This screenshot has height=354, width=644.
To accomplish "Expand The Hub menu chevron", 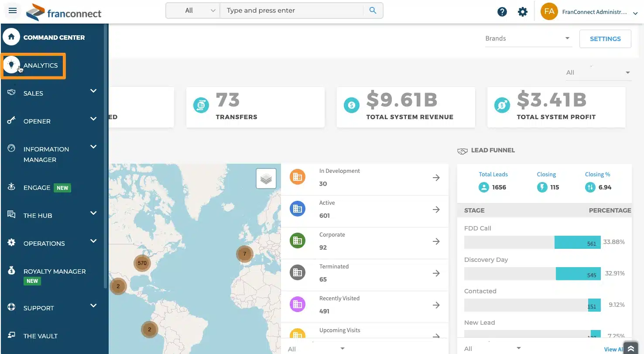I will pos(93,213).
